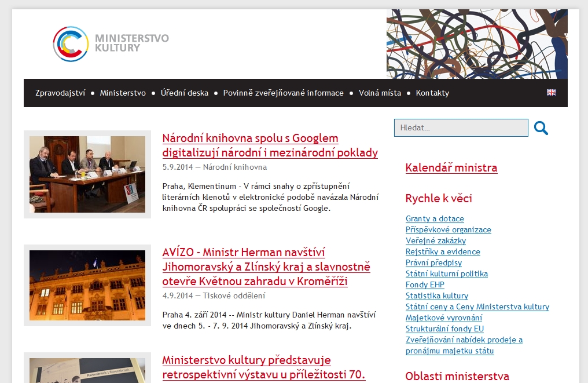Open the Zpravodajství menu item

[x=60, y=93]
